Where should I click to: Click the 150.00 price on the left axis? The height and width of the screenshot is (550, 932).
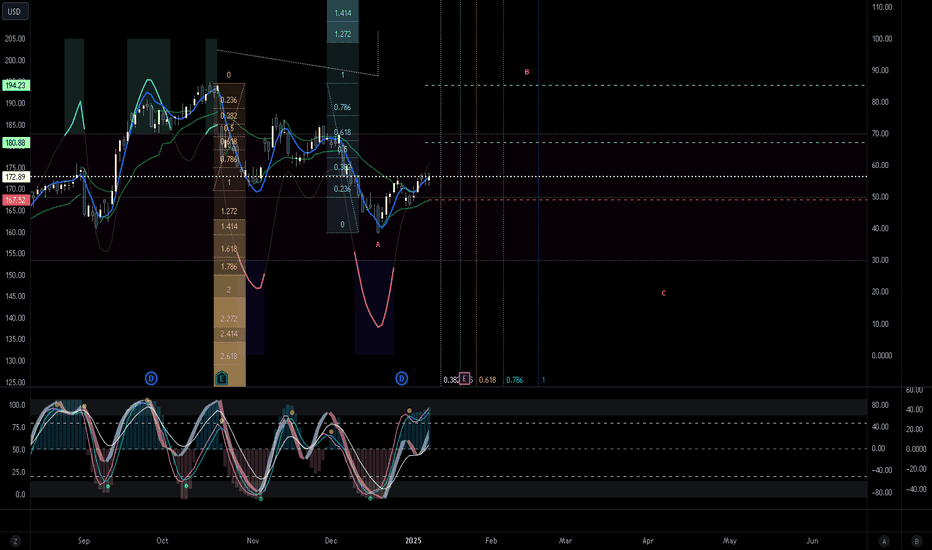tap(15, 275)
